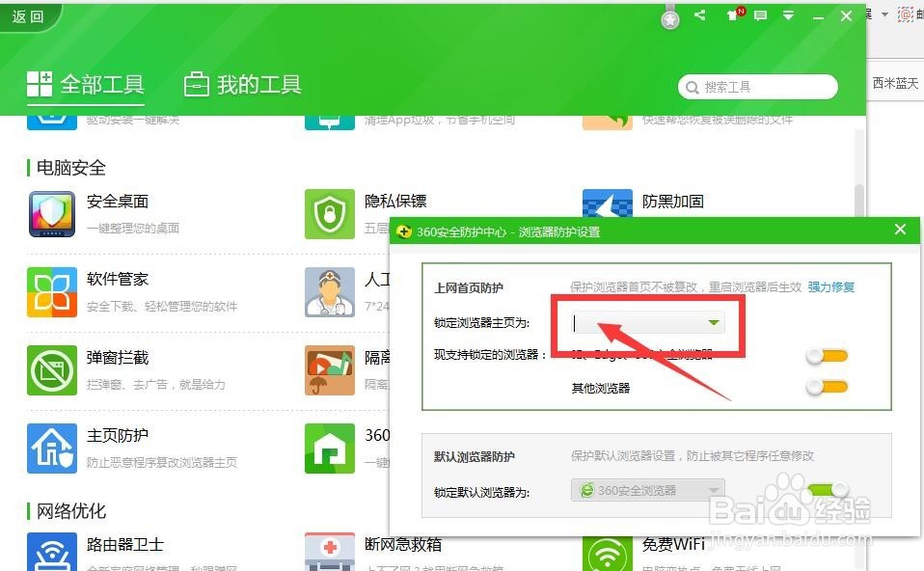Click the 其他浏览器 label
This screenshot has width=924, height=571.
(x=601, y=388)
